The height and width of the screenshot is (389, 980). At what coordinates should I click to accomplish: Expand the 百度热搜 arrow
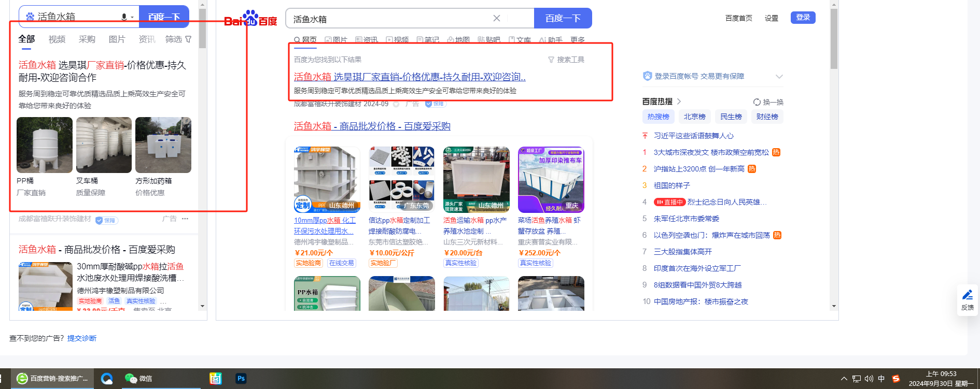(x=679, y=102)
